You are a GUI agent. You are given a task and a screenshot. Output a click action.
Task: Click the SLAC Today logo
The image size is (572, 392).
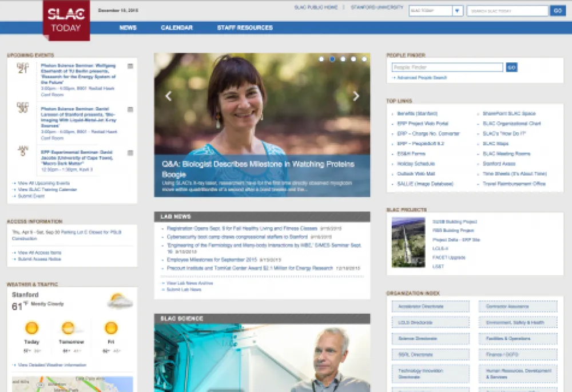pyautogui.click(x=66, y=19)
